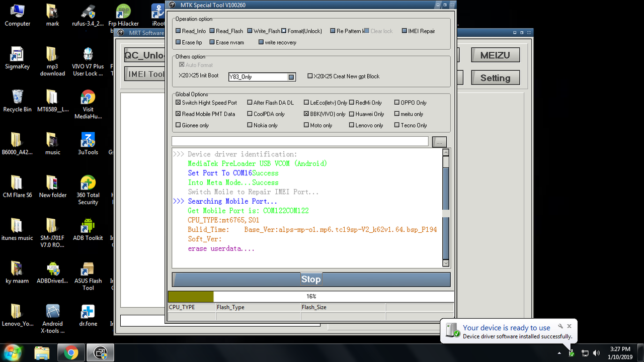The image size is (644, 362).
Task: Click the taskbar clock 3:27 PM
Action: coord(620,352)
